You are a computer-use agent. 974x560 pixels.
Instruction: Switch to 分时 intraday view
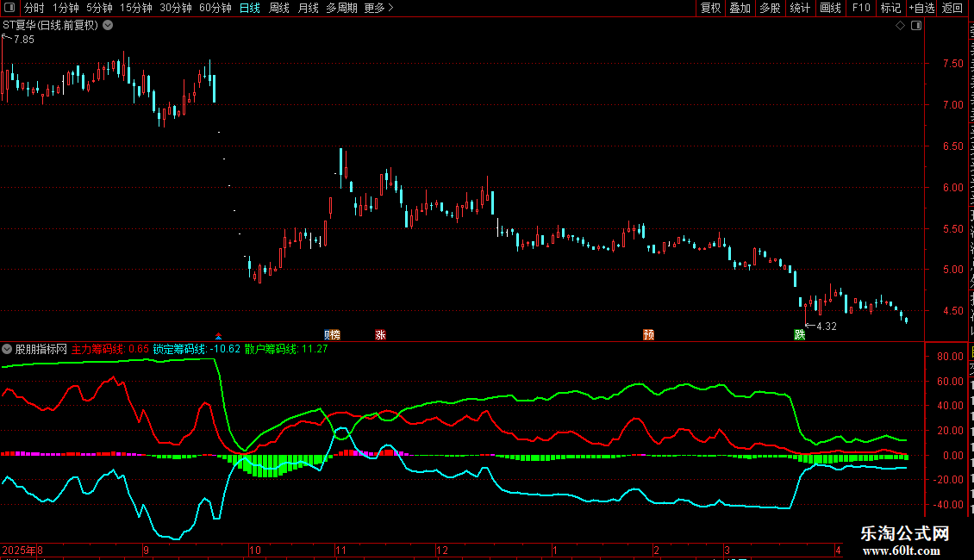[34, 8]
